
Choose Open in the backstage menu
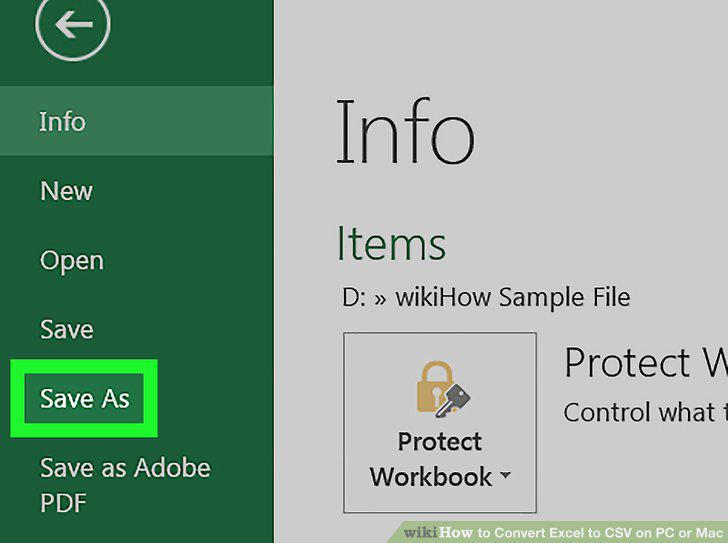(72, 261)
